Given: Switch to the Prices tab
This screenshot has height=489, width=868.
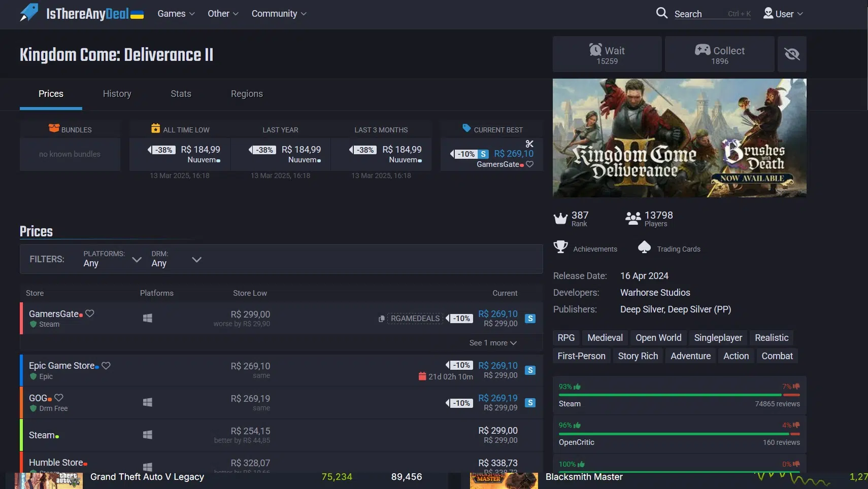Looking at the screenshot, I should coord(51,94).
